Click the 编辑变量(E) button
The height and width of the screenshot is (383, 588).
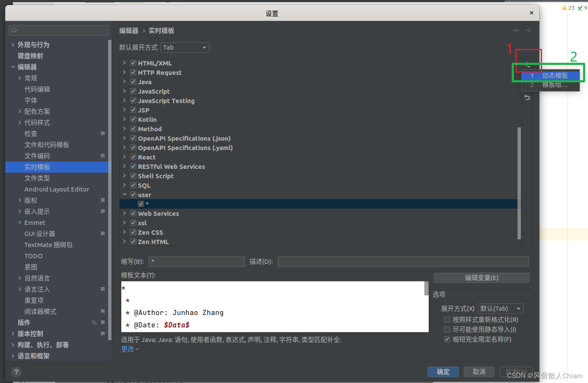[482, 278]
